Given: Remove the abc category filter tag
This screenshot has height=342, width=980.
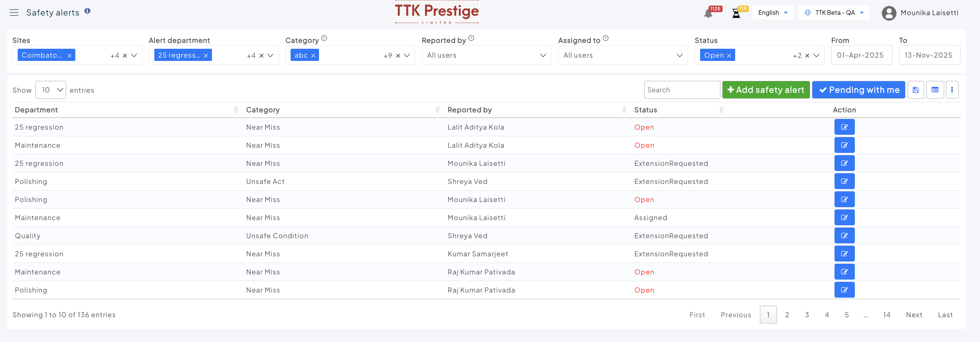Looking at the screenshot, I should pos(313,55).
